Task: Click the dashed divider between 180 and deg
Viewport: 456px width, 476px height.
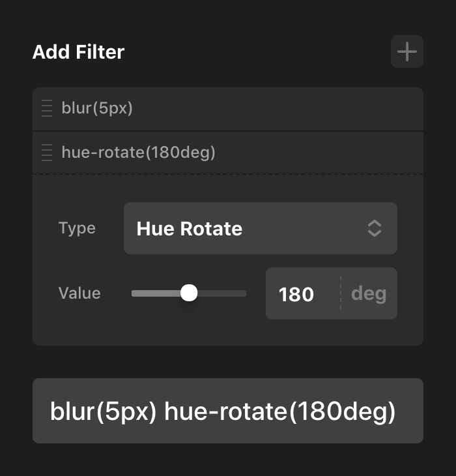Action: (x=340, y=293)
